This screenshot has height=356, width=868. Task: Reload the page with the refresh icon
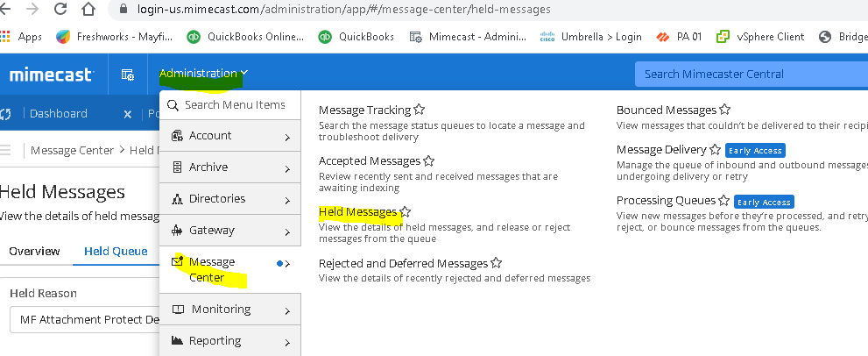pyautogui.click(x=60, y=9)
